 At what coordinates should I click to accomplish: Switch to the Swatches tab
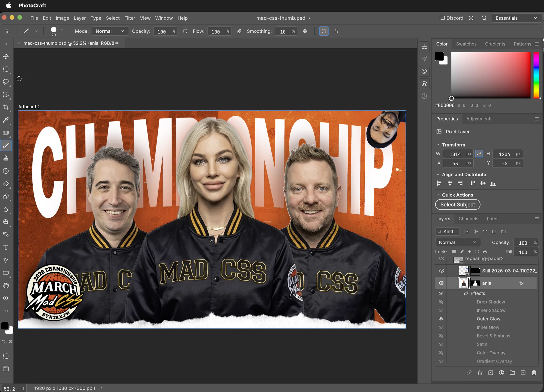click(466, 44)
